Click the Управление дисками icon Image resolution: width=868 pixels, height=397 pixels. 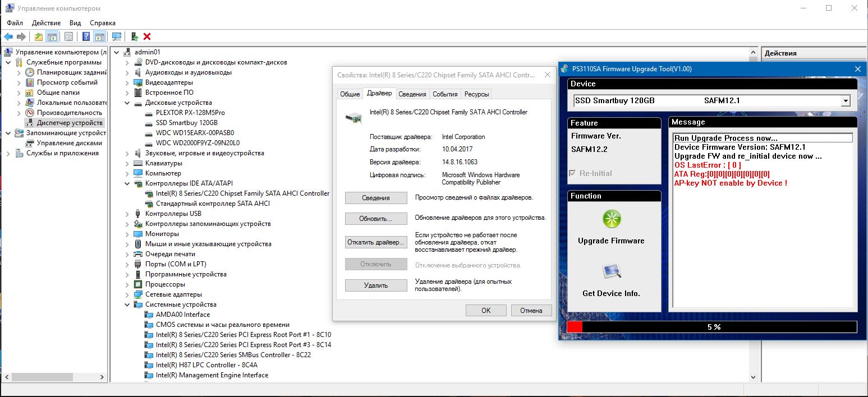(30, 143)
